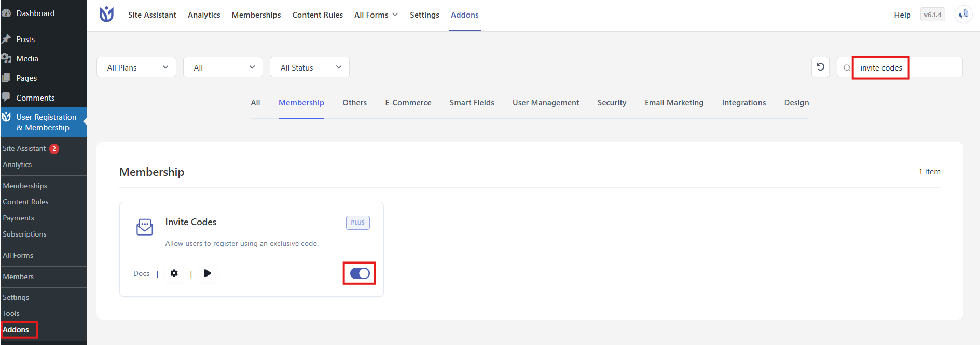The height and width of the screenshot is (345, 980).
Task: Open the All filter dropdown
Action: pyautogui.click(x=223, y=67)
